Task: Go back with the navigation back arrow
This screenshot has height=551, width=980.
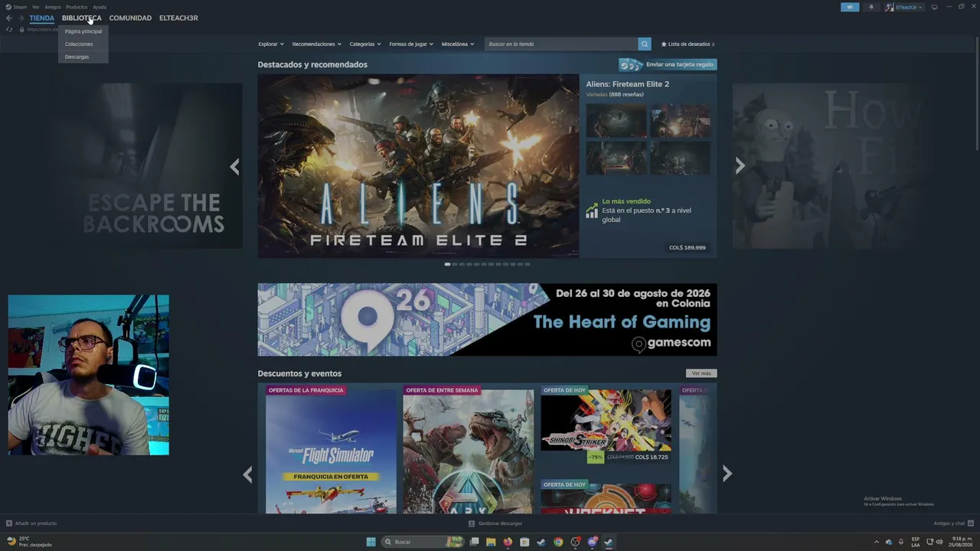Action: [x=9, y=18]
